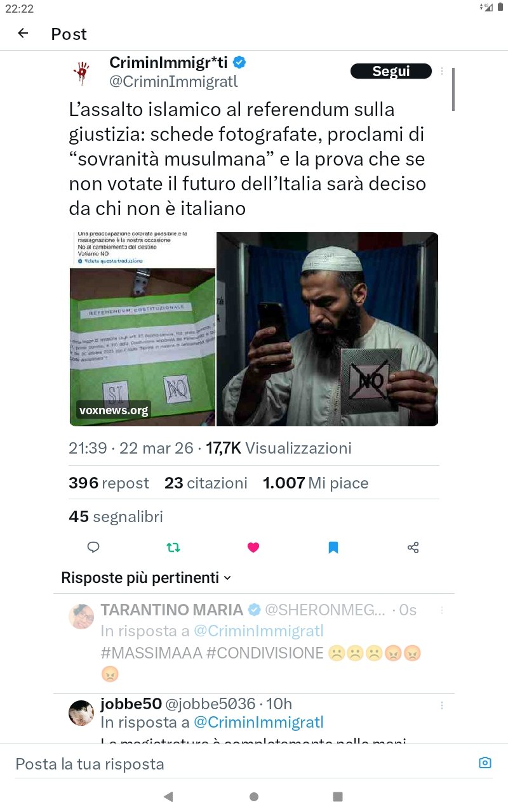Open CriminImmigr*ti red hand avatar
This screenshot has height=812, width=508.
81,73
